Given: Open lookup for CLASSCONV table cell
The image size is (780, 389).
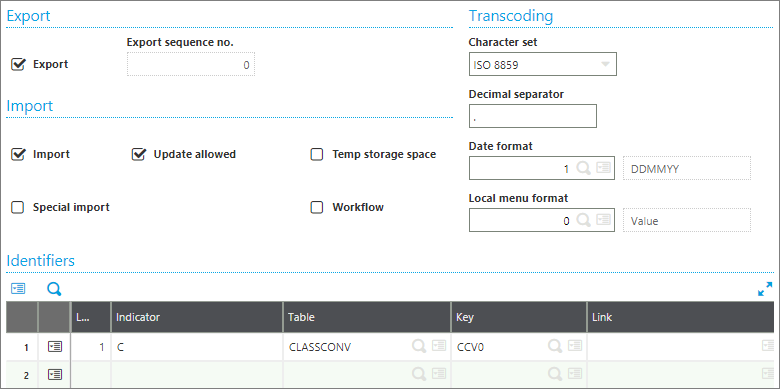Looking at the screenshot, I should click(419, 346).
